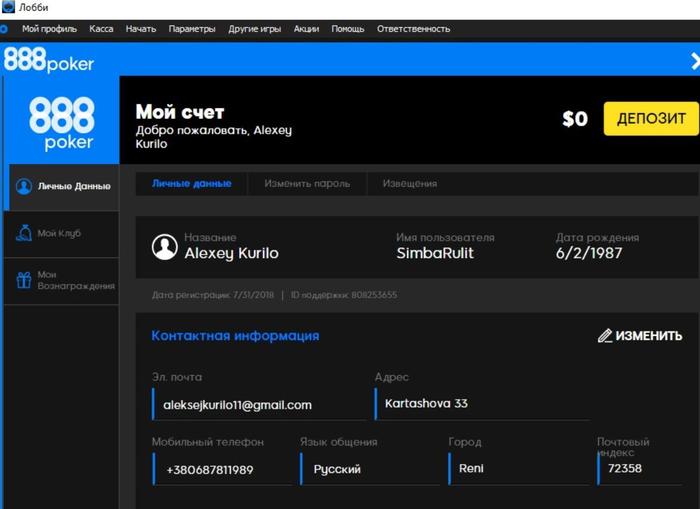
Task: Click the Лобби window title icon
Action: [8, 7]
